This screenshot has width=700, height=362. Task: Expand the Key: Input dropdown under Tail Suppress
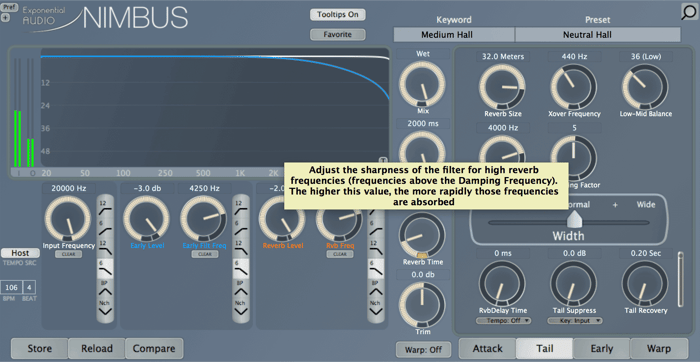coord(575,320)
